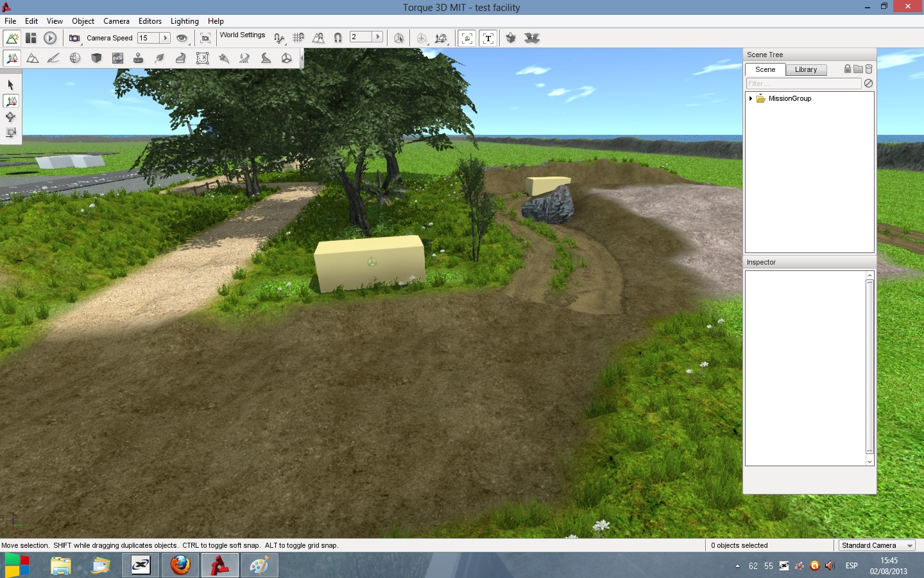924x578 pixels.
Task: Toggle the bounding box selection cube icon
Action: pos(398,38)
